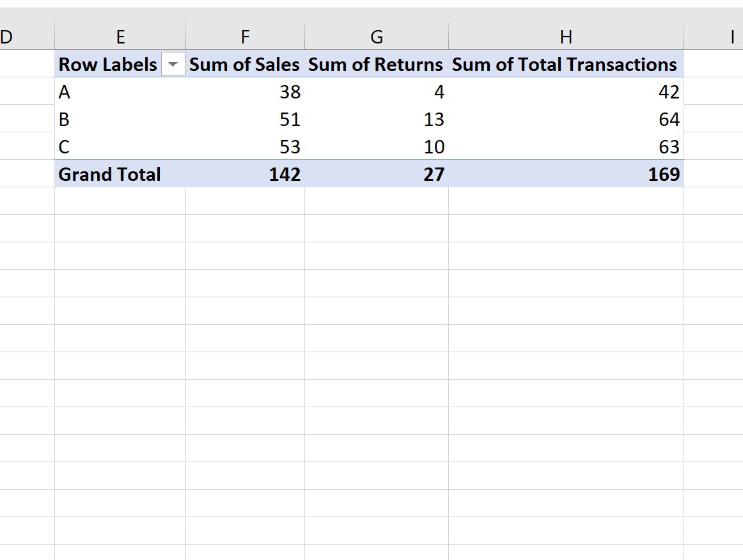Select column G header
The height and width of the screenshot is (560, 743).
tap(377, 36)
